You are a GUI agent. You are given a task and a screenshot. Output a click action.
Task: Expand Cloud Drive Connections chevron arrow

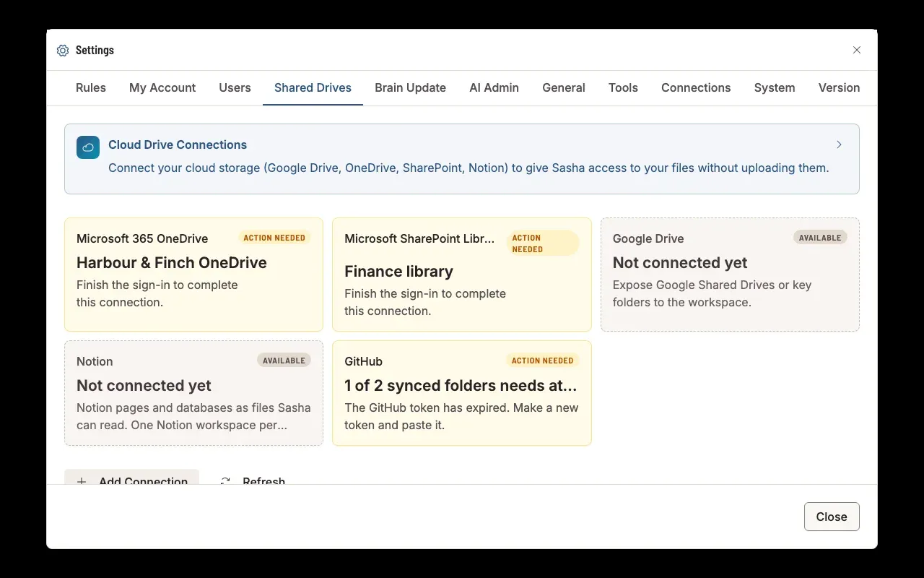839,144
